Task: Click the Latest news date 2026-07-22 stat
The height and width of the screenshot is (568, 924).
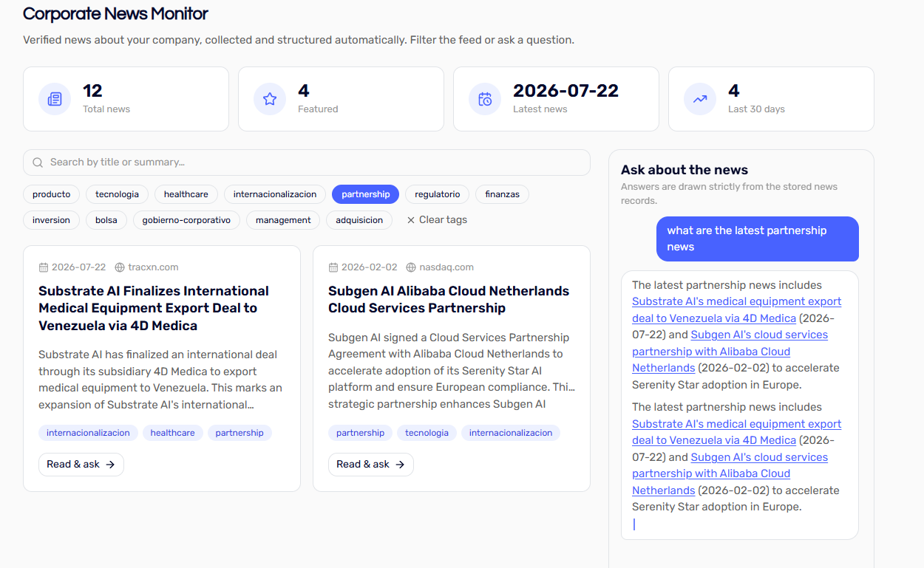Action: [x=565, y=91]
